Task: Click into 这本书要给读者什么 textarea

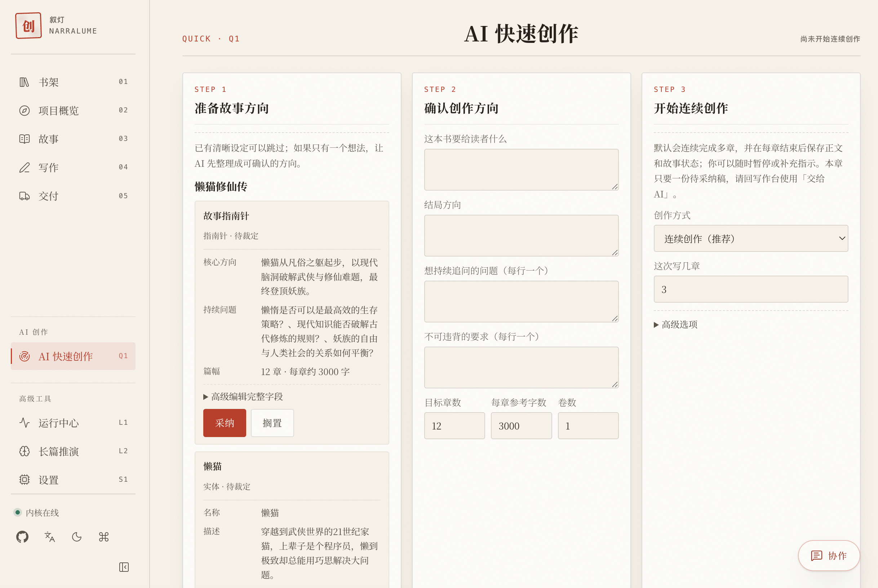Action: (521, 170)
